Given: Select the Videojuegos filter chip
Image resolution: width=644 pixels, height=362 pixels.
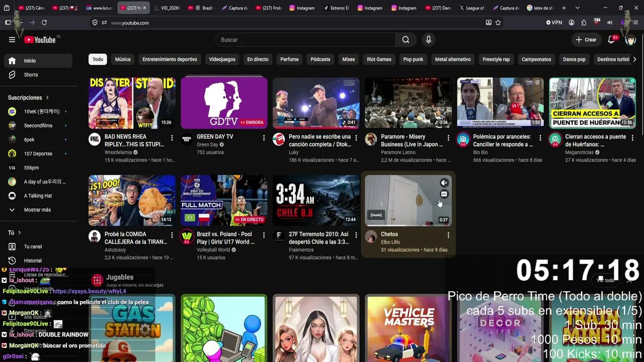Looking at the screenshot, I should click(222, 59).
